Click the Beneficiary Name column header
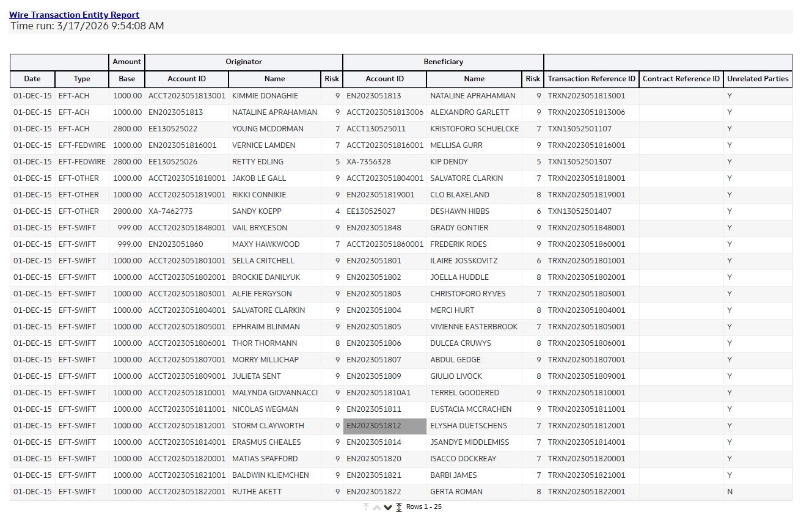The height and width of the screenshot is (512, 812). pos(474,79)
